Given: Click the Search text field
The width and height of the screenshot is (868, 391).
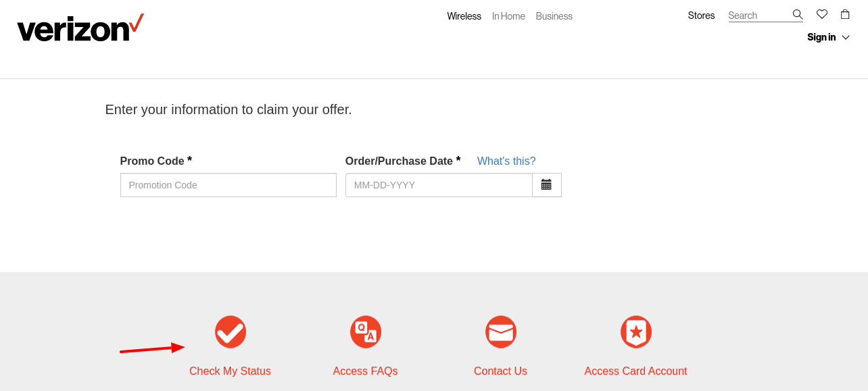Looking at the screenshot, I should pos(757,15).
